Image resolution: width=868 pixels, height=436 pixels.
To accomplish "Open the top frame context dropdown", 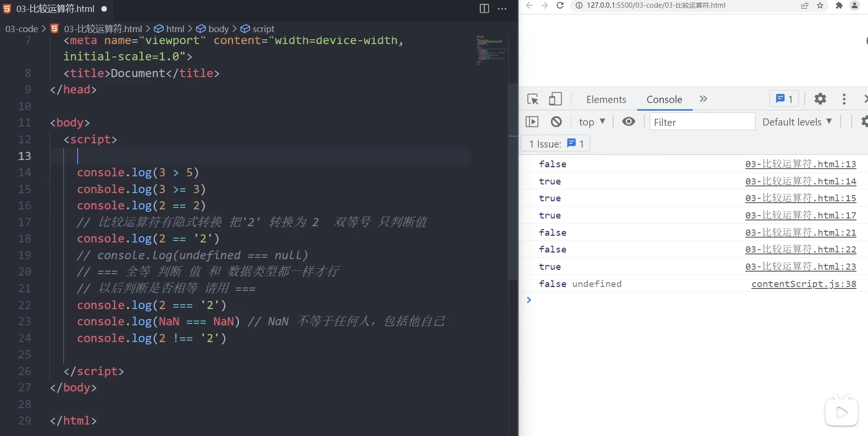I will pyautogui.click(x=592, y=122).
